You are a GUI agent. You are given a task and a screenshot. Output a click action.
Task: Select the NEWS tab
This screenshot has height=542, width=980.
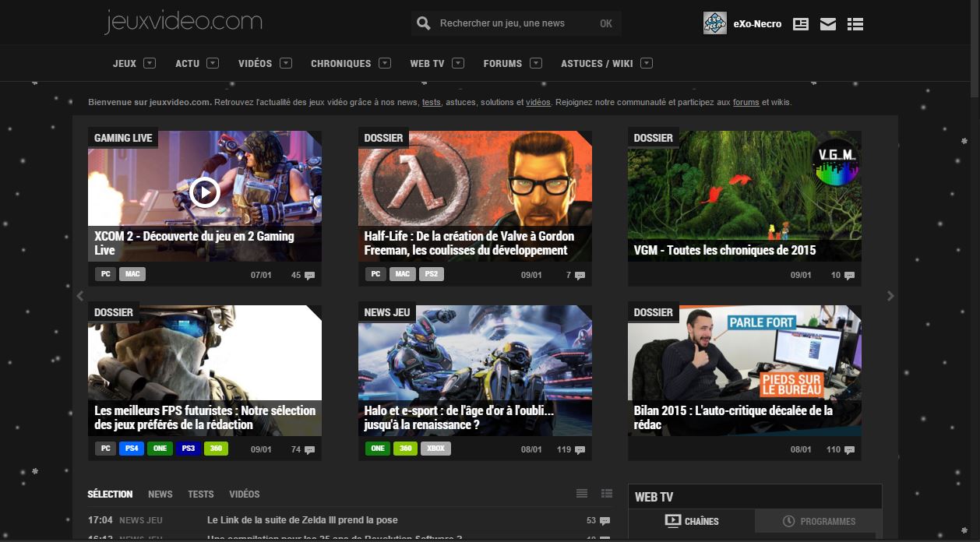[x=160, y=494]
